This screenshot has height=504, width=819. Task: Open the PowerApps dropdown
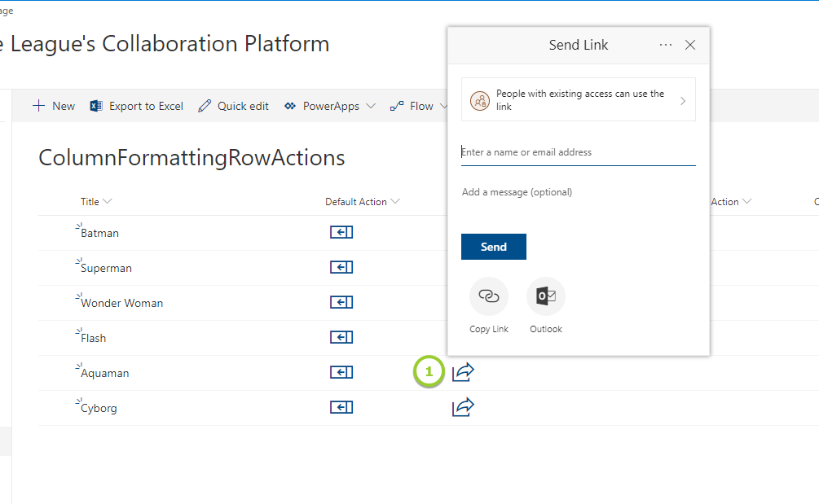click(x=330, y=106)
